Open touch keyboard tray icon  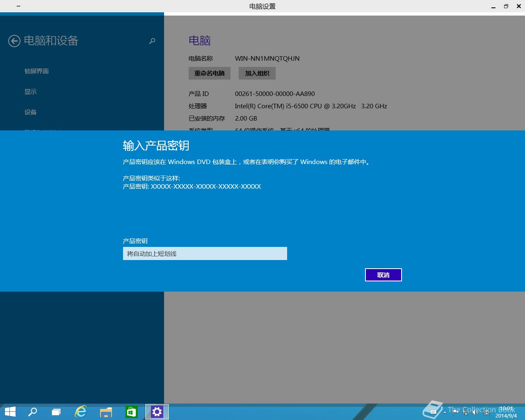(433, 412)
